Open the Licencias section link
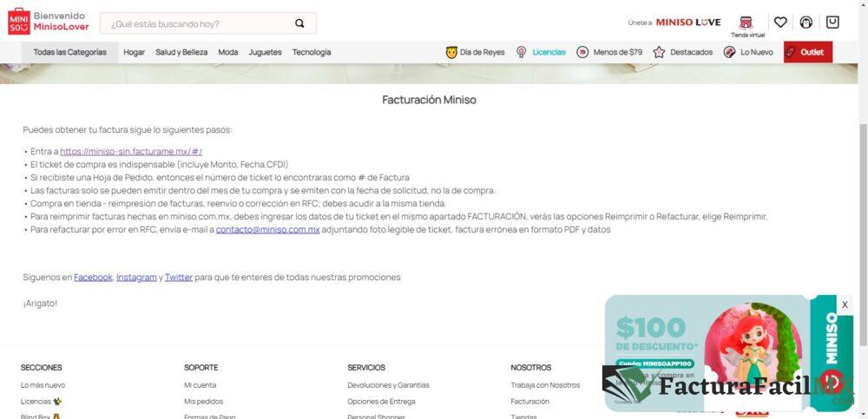Viewport: 868px width, 419px height. [x=549, y=52]
